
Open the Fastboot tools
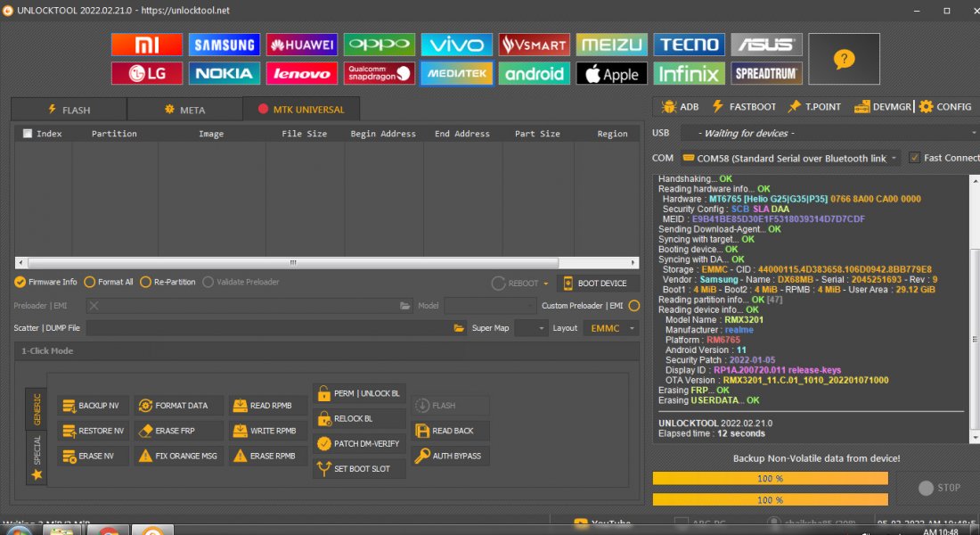tap(745, 106)
